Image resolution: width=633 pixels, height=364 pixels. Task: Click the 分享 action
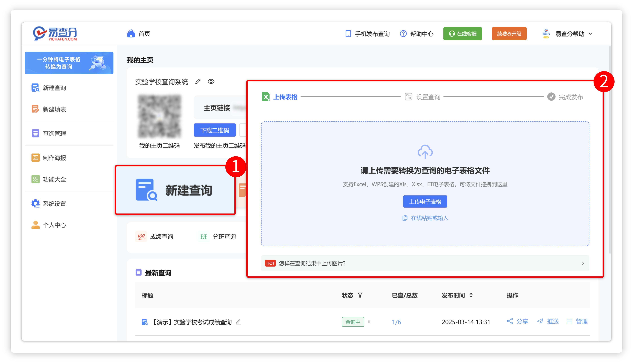point(517,321)
